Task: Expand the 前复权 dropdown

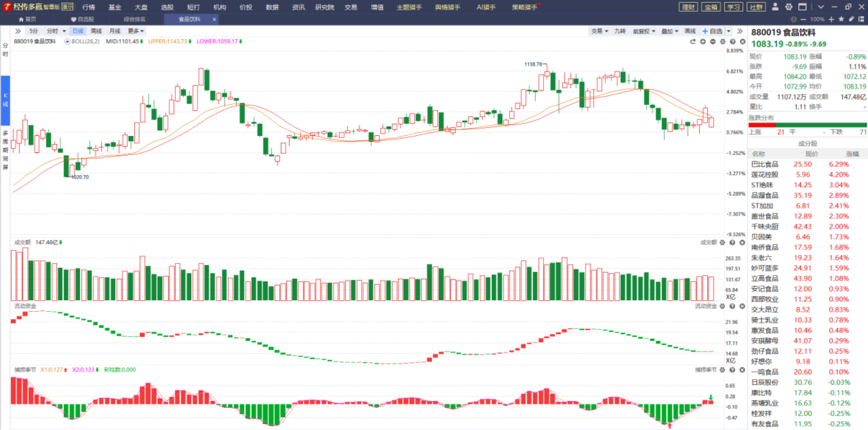Action: pos(643,31)
